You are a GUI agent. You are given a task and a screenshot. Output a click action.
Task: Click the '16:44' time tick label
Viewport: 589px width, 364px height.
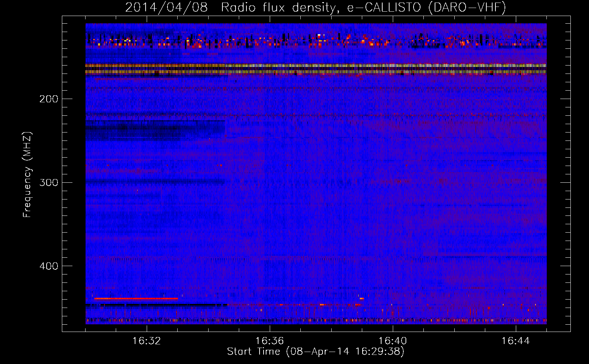click(x=515, y=341)
